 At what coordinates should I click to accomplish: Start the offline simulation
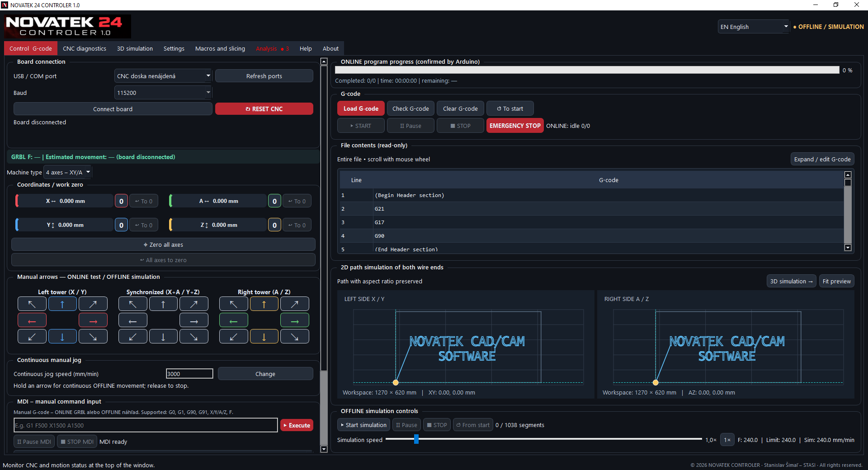(x=364, y=425)
